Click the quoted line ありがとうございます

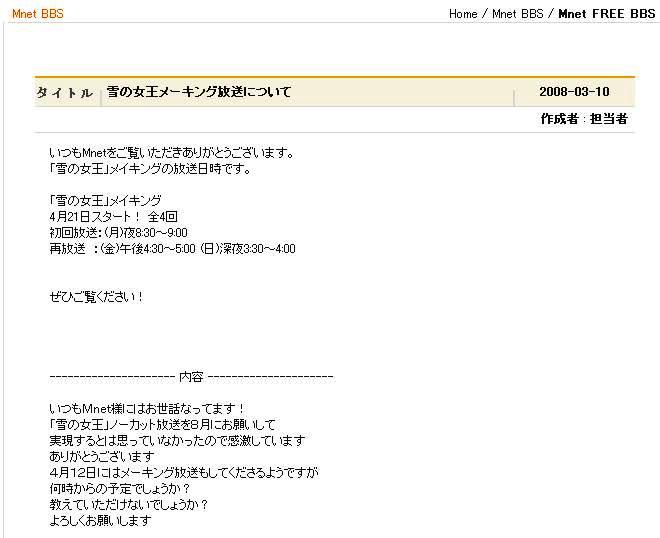102,456
